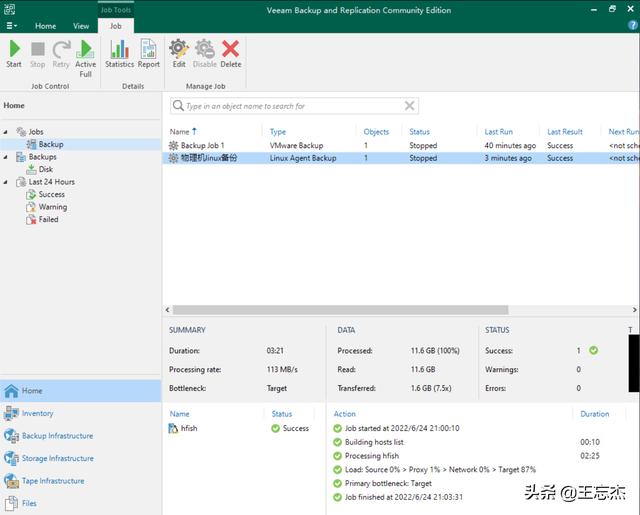This screenshot has height=515, width=640.
Task: Collapse the Jobs tree node
Action: coord(5,132)
